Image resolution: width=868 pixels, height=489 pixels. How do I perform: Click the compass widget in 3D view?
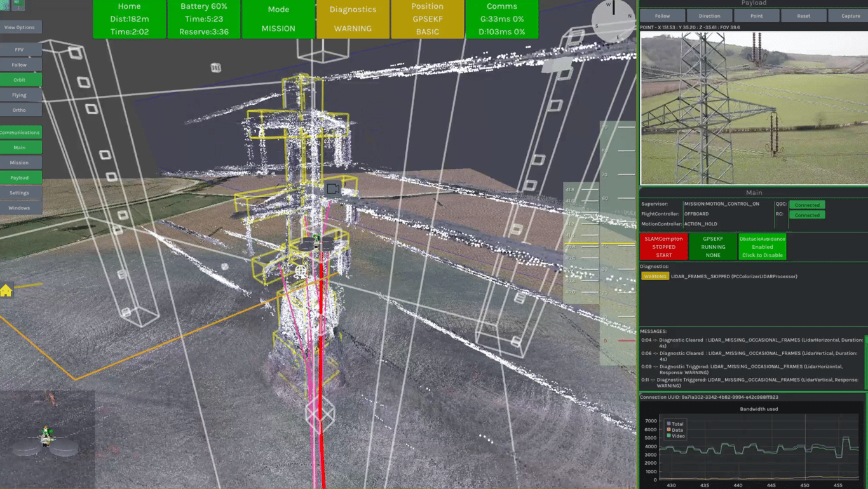(613, 22)
